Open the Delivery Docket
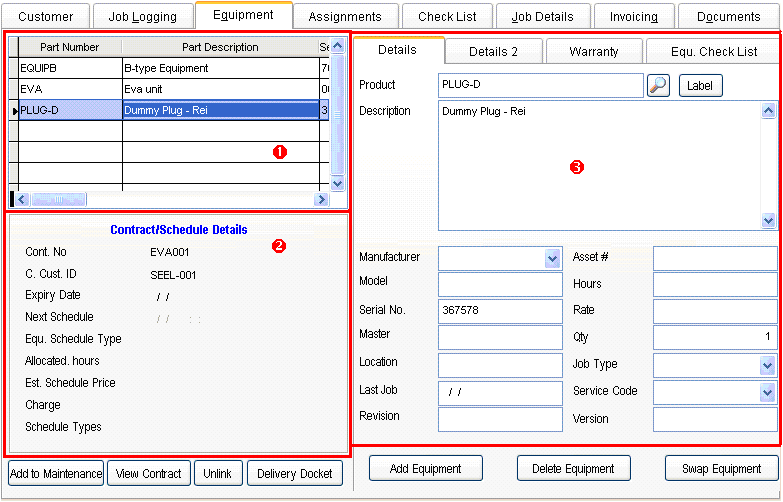 tap(295, 474)
